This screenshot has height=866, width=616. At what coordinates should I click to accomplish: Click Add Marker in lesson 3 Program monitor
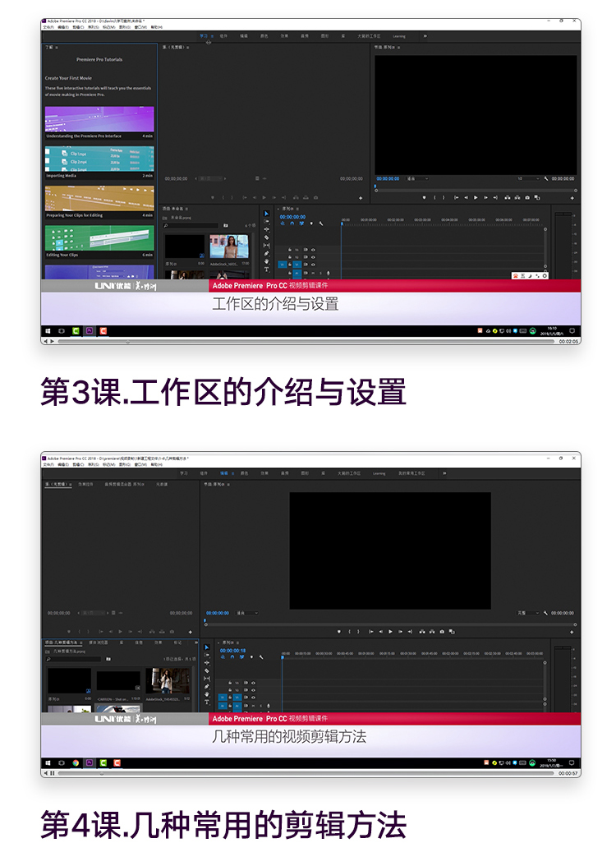[x=424, y=197]
